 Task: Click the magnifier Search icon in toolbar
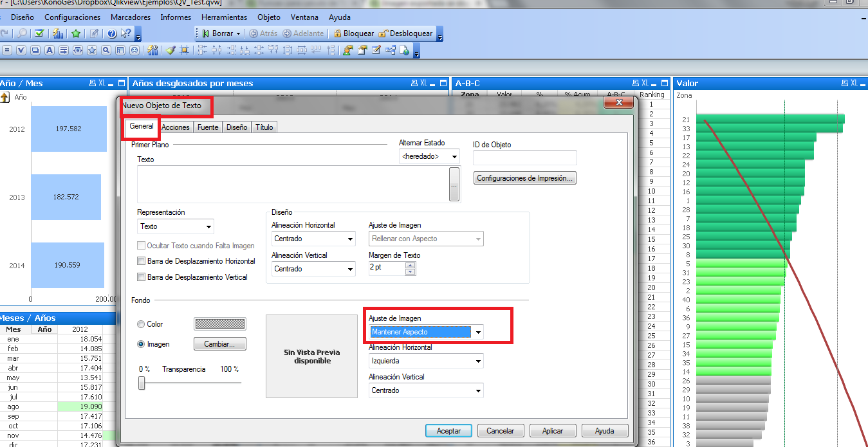pyautogui.click(x=22, y=33)
